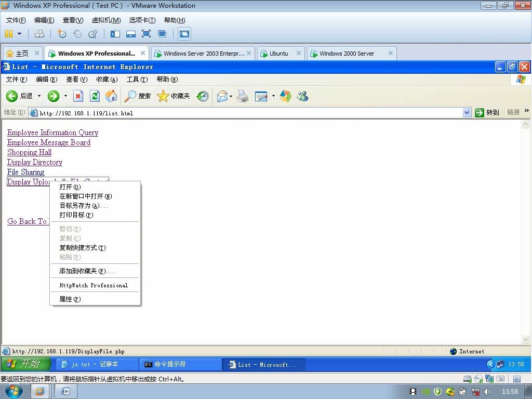Choose 打开(O) from the context menu
The height and width of the screenshot is (399, 532).
point(95,187)
